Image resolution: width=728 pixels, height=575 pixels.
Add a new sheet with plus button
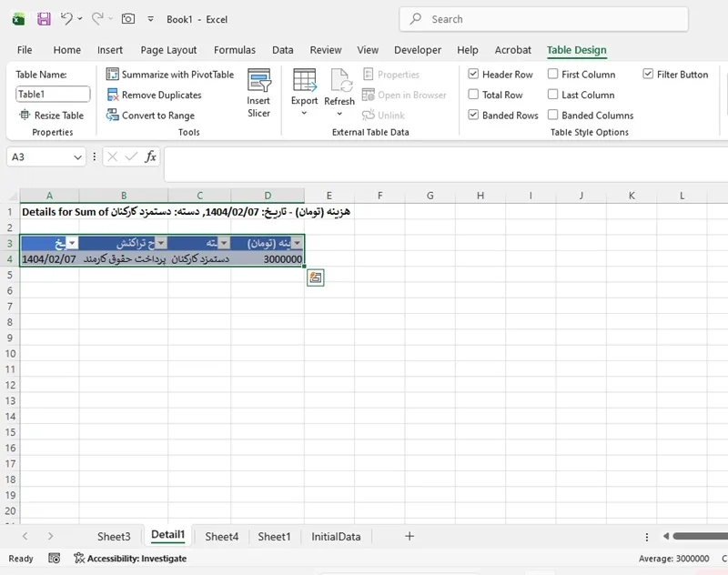(x=409, y=537)
